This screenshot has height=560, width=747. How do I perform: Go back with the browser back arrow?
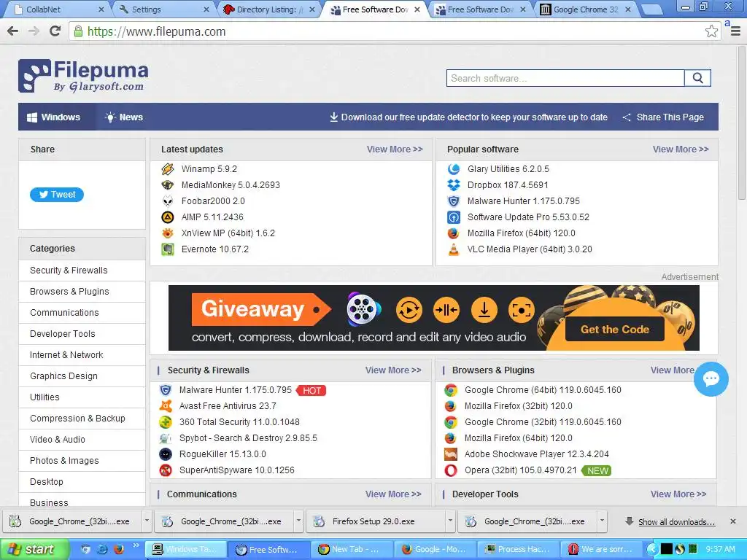tap(13, 31)
